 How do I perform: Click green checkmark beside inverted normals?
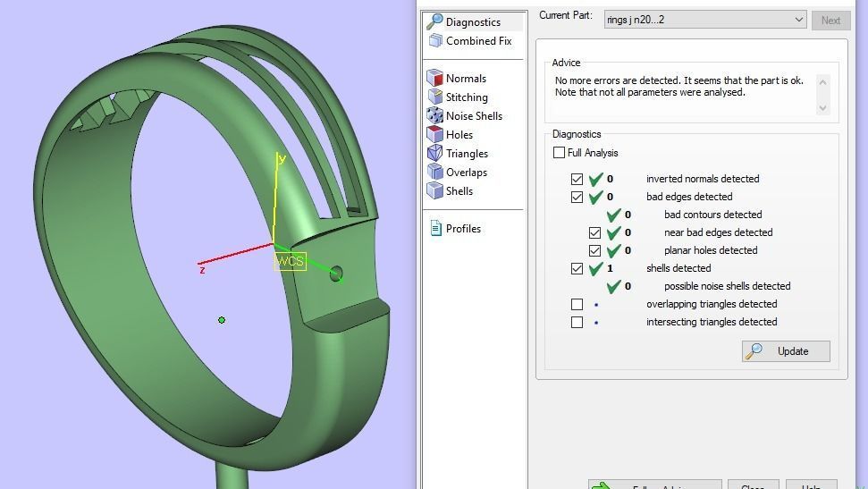click(595, 178)
